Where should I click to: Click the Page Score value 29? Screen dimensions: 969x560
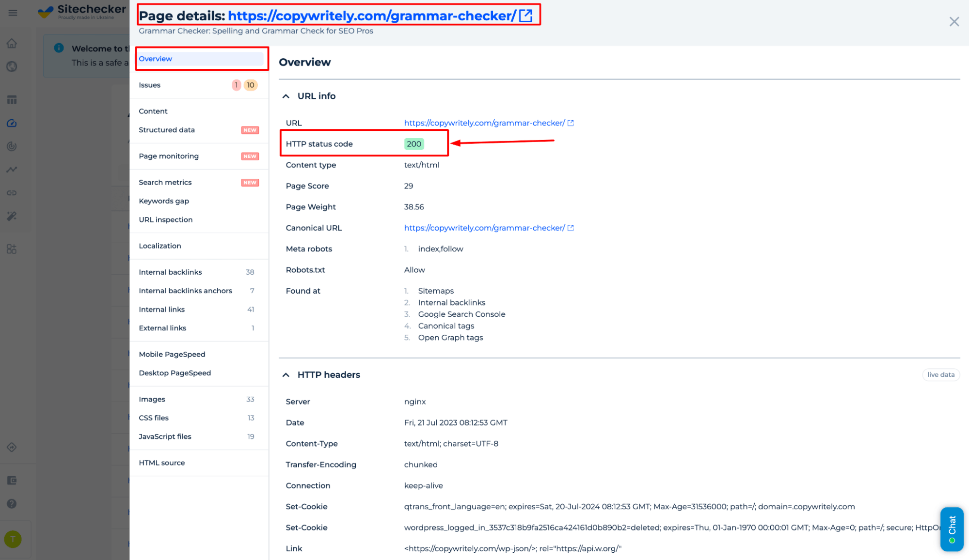(x=409, y=186)
